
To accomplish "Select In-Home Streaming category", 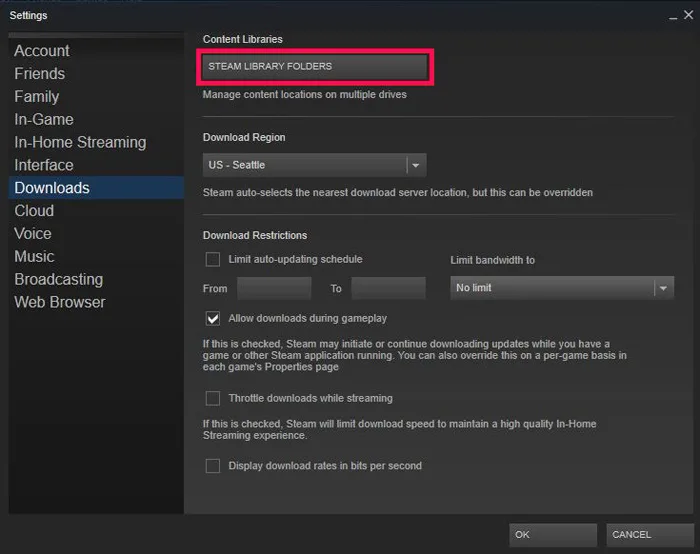I will [x=96, y=142].
